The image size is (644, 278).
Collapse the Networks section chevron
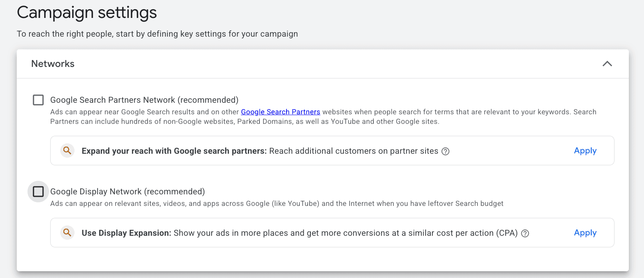click(607, 64)
